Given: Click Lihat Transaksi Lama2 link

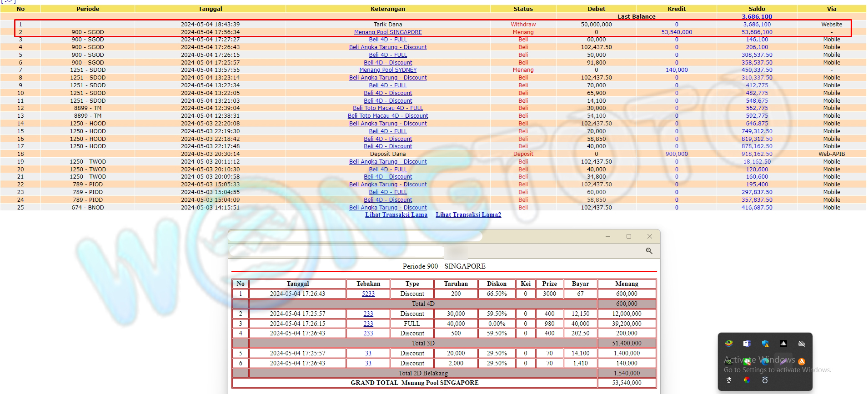Looking at the screenshot, I should pos(468,214).
